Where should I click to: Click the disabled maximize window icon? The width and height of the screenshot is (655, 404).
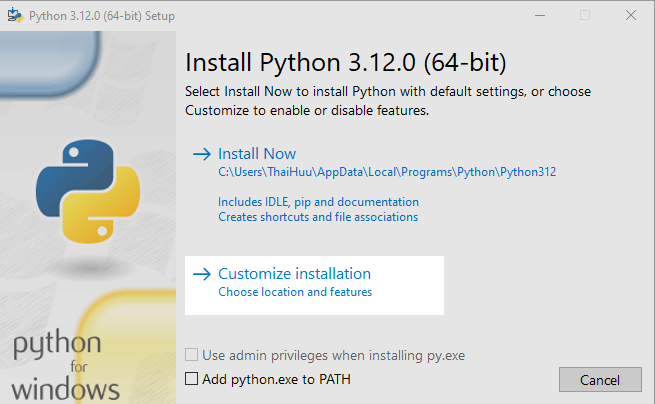[x=585, y=15]
